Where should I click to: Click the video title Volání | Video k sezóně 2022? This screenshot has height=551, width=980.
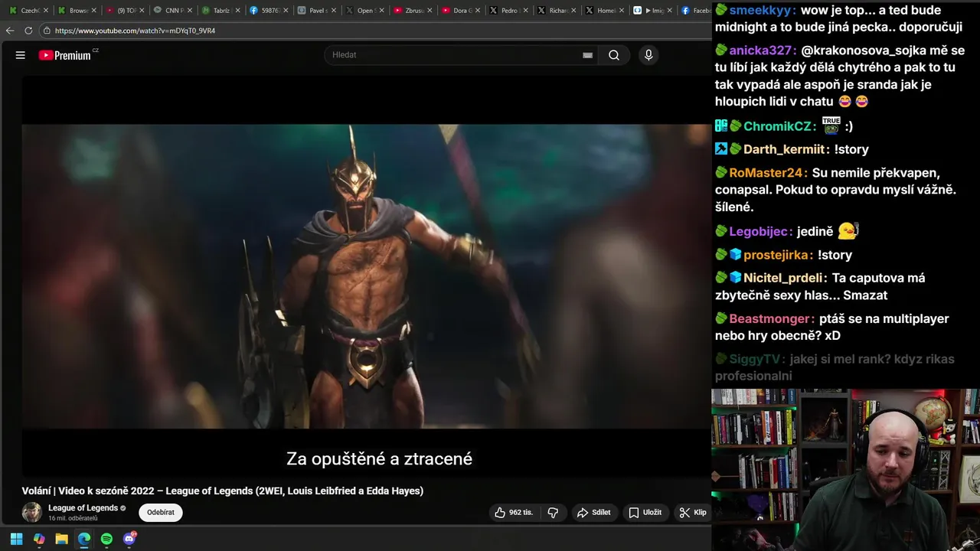[222, 491]
